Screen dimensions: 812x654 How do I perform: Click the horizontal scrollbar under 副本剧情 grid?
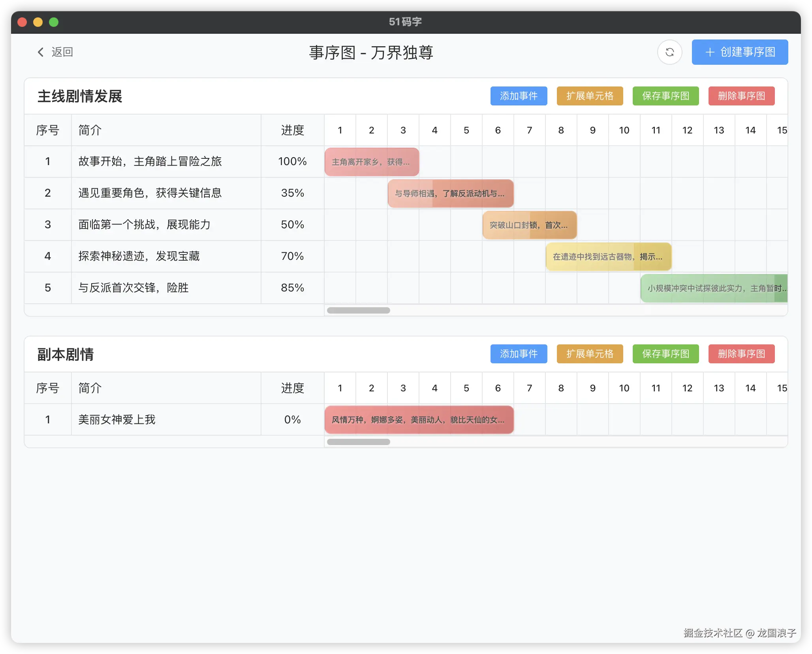[359, 442]
